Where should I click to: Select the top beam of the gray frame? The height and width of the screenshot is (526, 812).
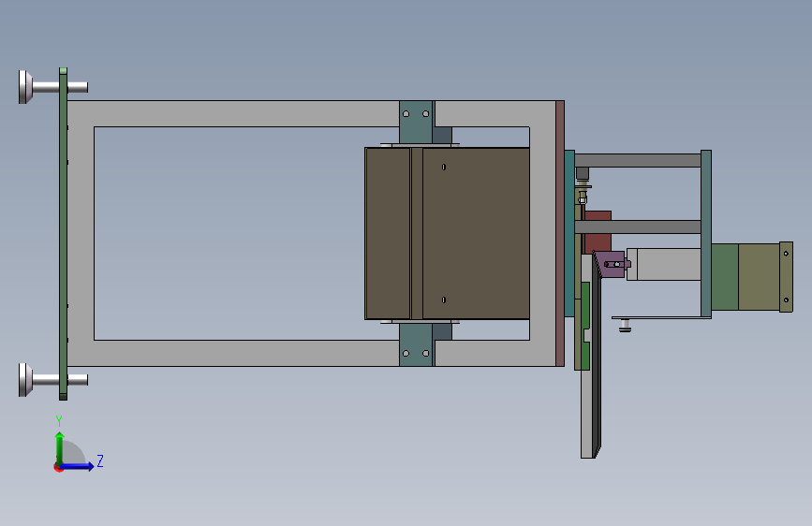[x=233, y=113]
